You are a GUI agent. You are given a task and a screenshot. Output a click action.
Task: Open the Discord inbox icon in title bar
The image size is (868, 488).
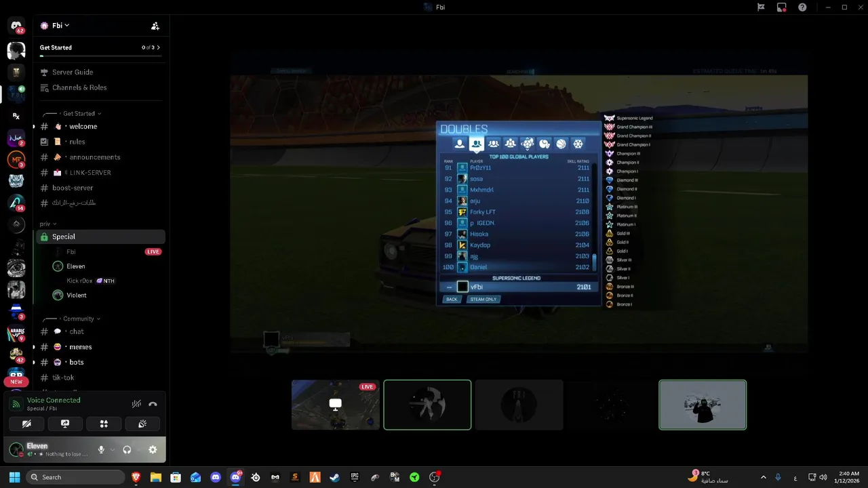click(x=782, y=7)
